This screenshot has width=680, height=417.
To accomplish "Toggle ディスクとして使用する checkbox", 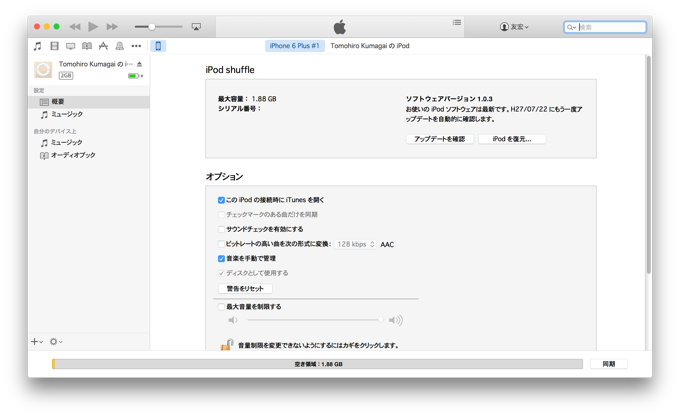I will [x=221, y=273].
